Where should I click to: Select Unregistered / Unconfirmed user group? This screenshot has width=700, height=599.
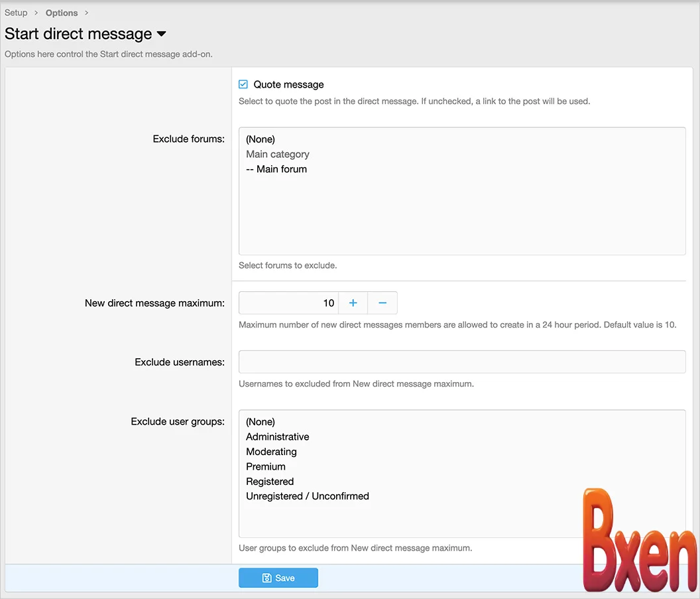pyautogui.click(x=307, y=496)
